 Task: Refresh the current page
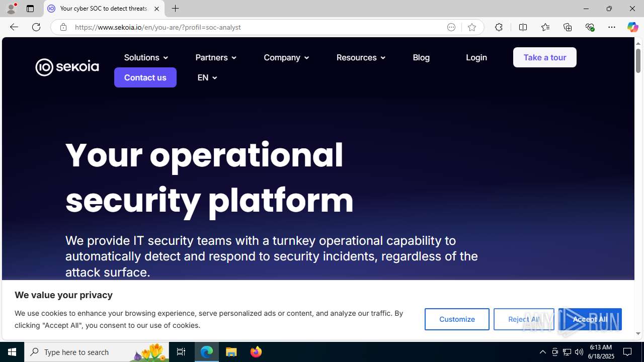(36, 27)
